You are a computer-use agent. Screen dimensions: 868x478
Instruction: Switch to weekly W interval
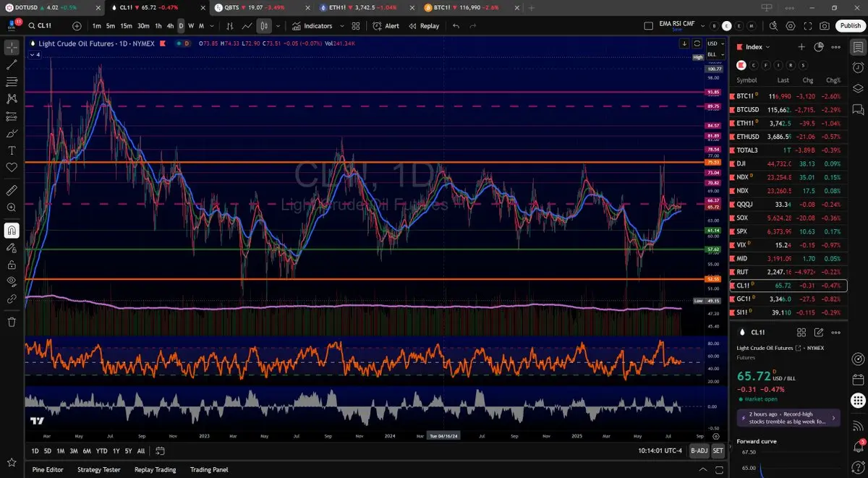click(x=191, y=26)
